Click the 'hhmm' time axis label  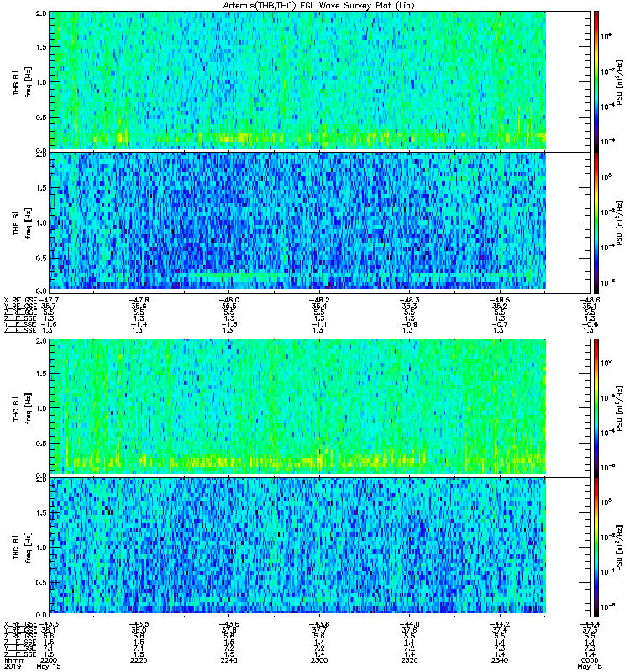14,660
